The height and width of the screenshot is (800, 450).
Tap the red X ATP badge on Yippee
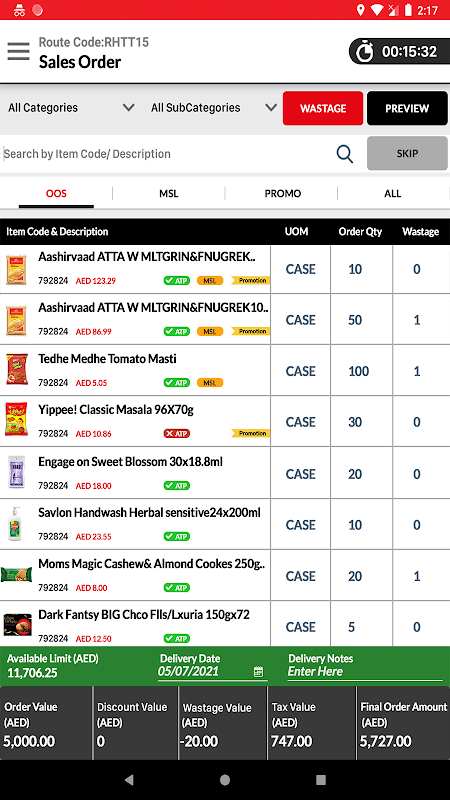(x=177, y=434)
